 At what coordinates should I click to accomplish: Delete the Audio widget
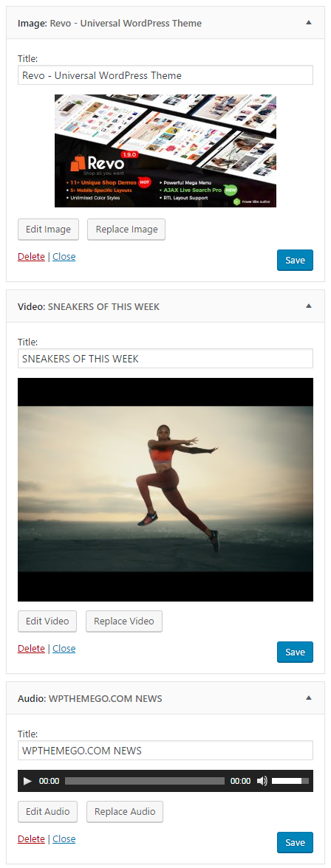(31, 838)
